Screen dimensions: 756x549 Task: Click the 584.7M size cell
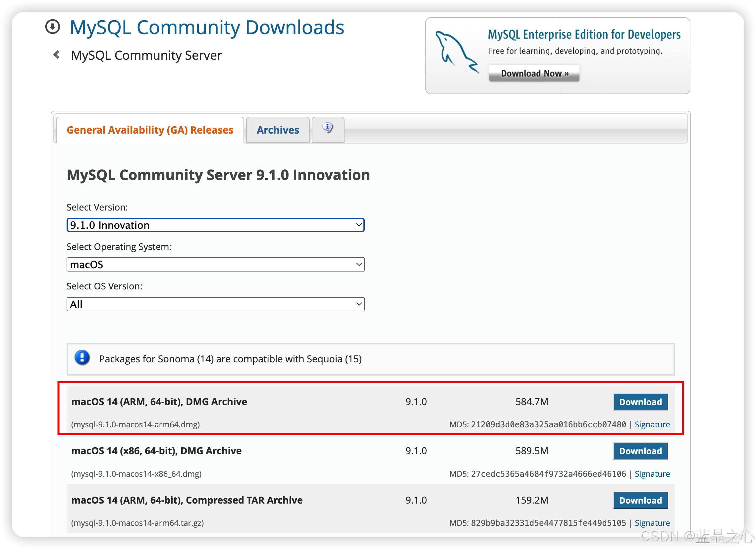pyautogui.click(x=532, y=401)
